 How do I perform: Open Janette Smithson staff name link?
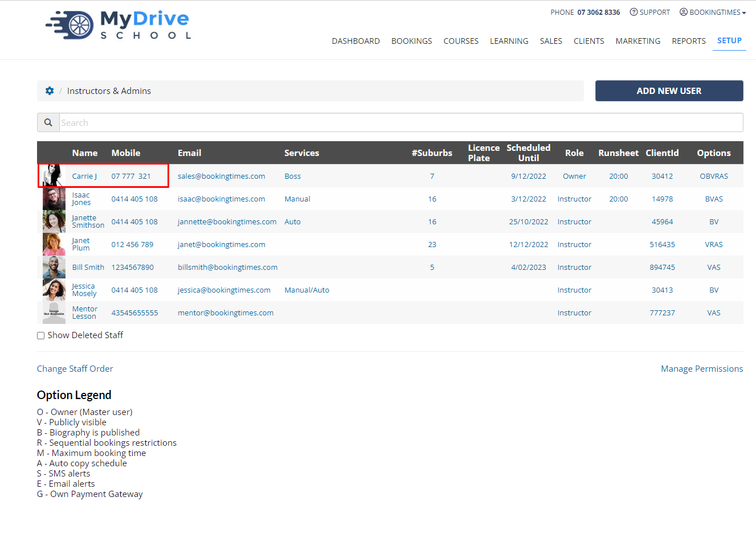point(88,221)
